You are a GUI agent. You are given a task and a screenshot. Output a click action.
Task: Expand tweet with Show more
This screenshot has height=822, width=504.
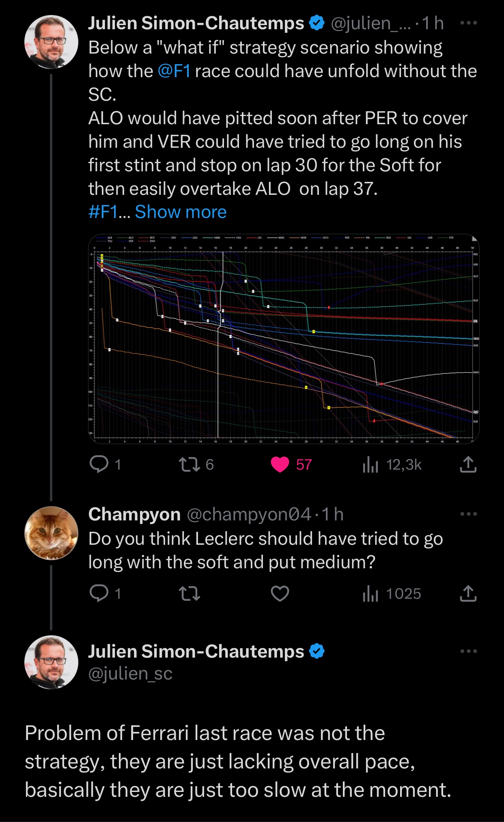tap(181, 212)
